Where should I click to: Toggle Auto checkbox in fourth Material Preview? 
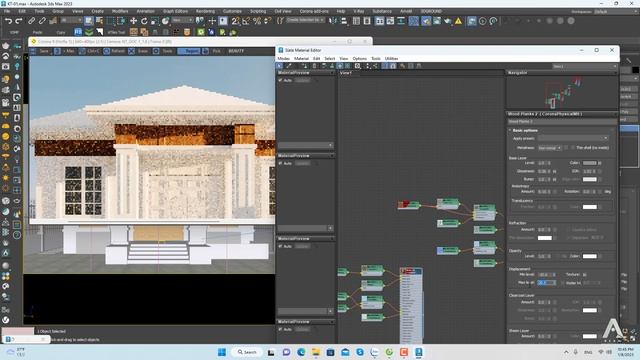coord(280,329)
